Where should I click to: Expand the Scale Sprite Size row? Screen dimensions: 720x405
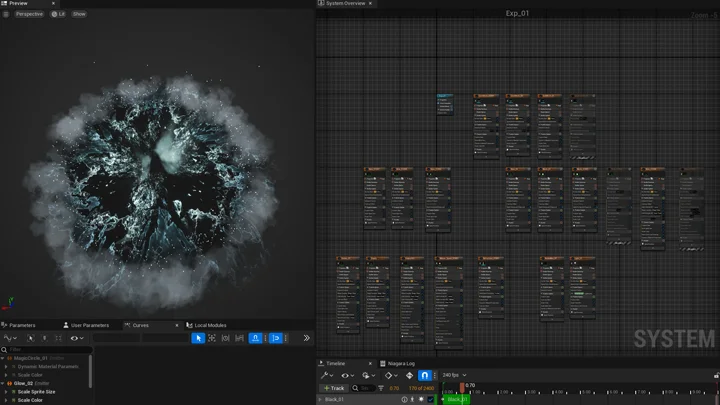[6, 392]
